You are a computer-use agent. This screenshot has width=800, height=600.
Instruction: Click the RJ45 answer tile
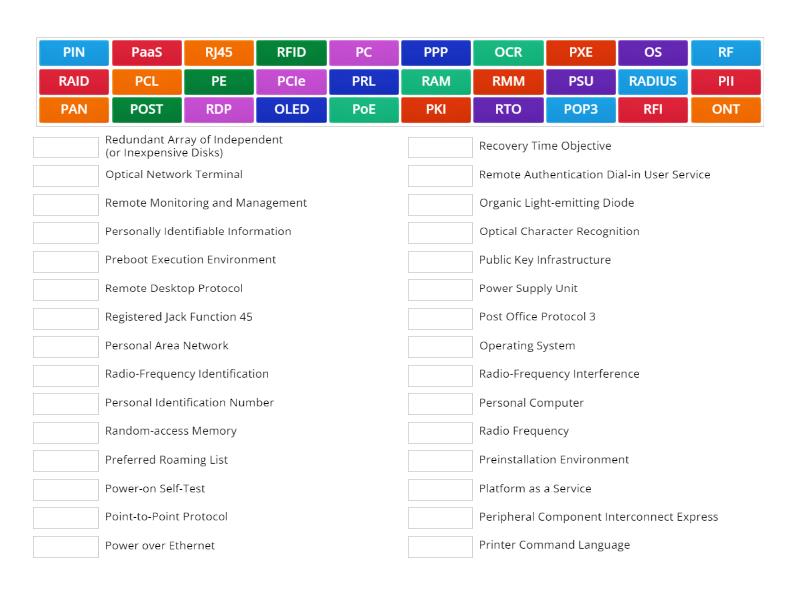point(219,53)
